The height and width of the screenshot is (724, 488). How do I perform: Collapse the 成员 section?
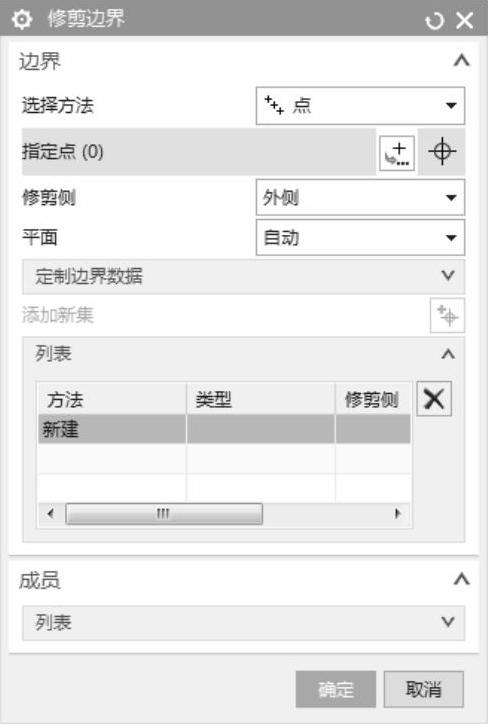(461, 579)
